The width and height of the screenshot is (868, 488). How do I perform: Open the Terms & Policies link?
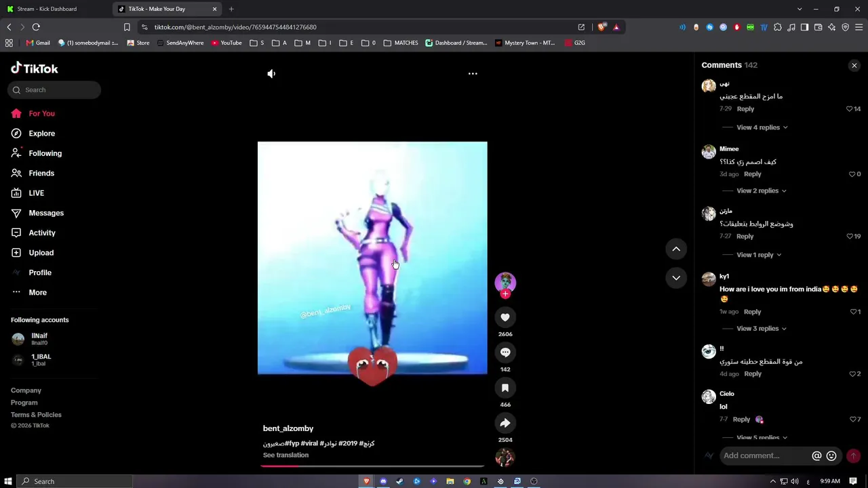coord(36,415)
